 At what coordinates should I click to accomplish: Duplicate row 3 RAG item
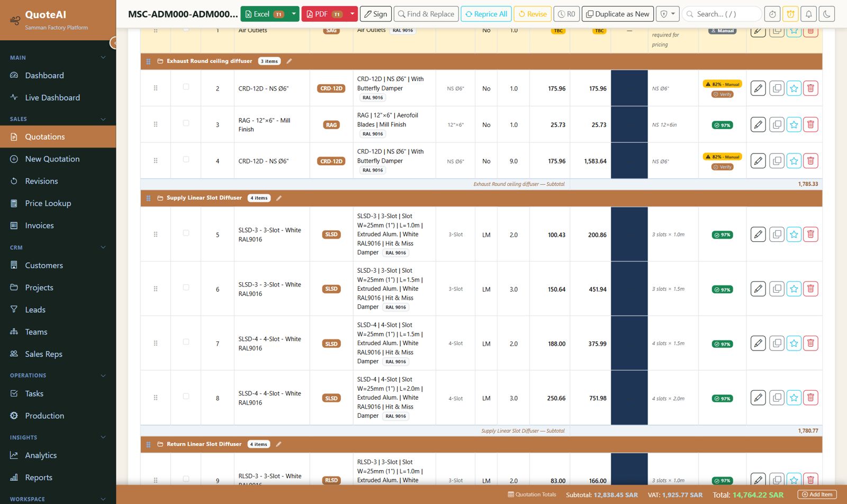[777, 125]
